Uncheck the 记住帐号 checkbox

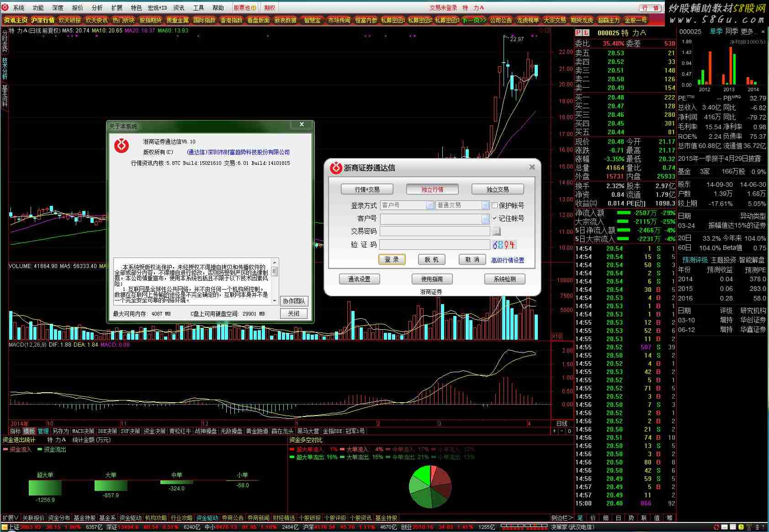[494, 218]
